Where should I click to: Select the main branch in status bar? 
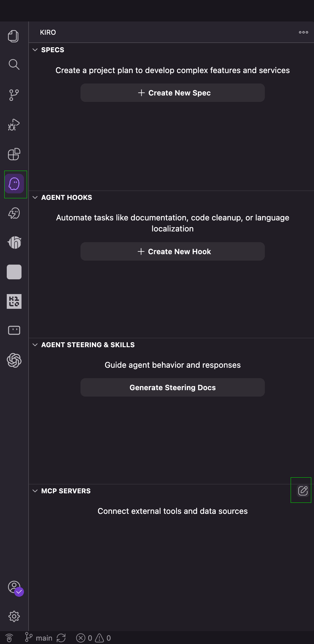[x=40, y=637]
